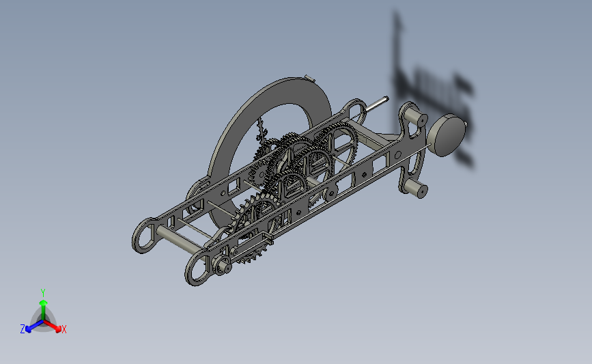The image size is (592, 364).
Task: Select the protruding shaft pin at the model's top
Action: pyautogui.click(x=376, y=104)
